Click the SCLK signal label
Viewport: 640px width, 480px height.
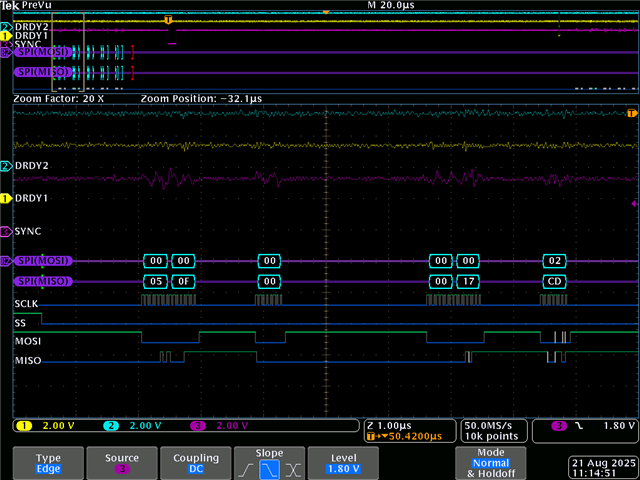(x=26, y=304)
